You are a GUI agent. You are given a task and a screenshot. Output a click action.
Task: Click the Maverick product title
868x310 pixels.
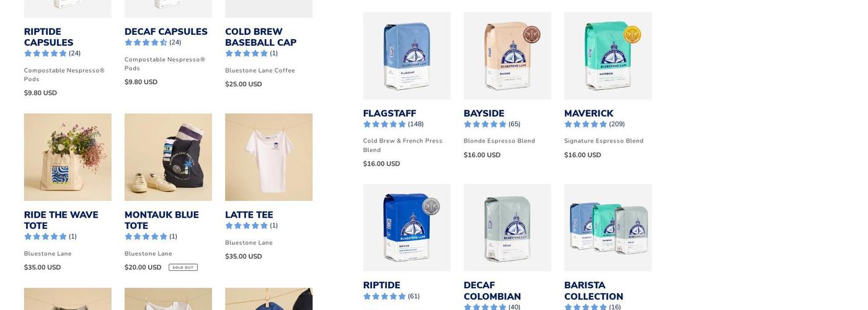(x=588, y=113)
